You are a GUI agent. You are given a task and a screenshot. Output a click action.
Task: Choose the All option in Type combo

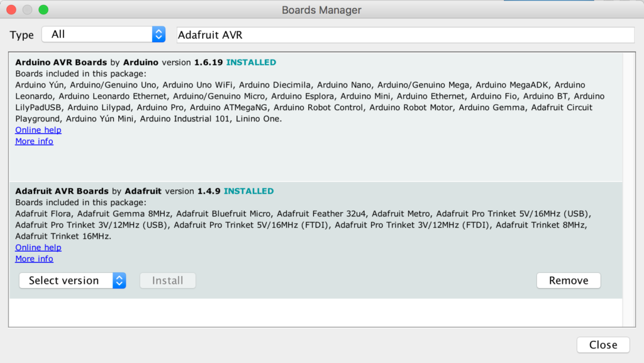pyautogui.click(x=69, y=34)
